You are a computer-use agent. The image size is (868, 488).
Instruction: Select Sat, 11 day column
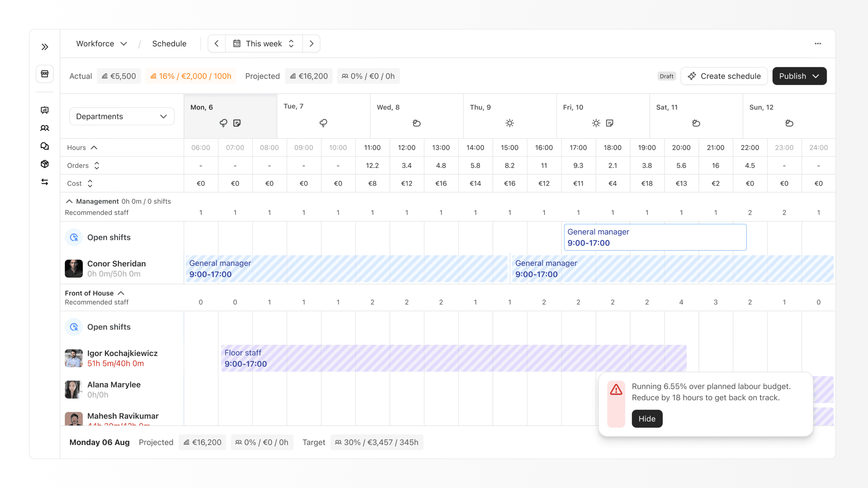click(x=696, y=116)
